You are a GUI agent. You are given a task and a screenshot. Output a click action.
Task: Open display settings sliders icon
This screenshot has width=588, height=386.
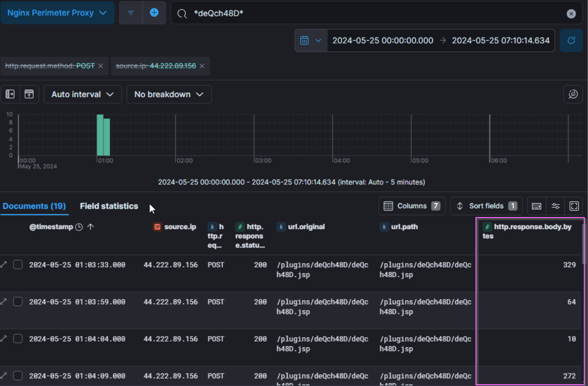(x=556, y=206)
